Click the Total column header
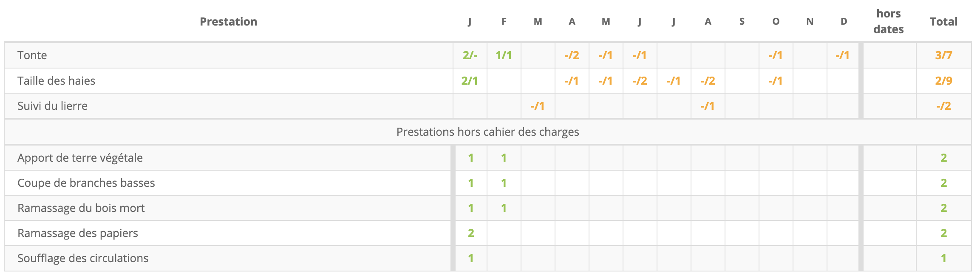The width and height of the screenshot is (980, 280). 943,22
